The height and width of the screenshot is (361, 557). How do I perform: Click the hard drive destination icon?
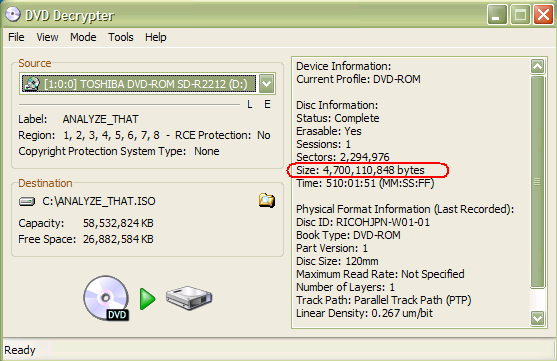[x=189, y=298]
